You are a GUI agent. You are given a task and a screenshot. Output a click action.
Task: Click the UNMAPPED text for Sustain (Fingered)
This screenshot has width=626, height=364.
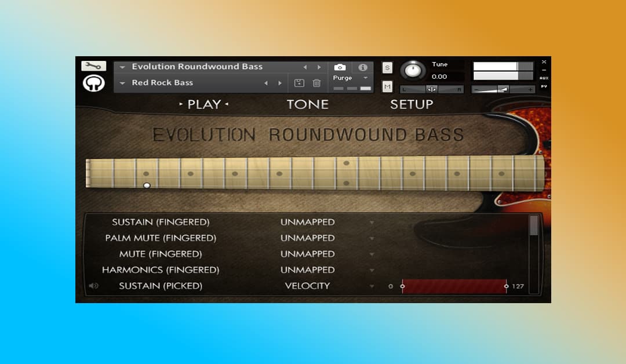tap(307, 222)
